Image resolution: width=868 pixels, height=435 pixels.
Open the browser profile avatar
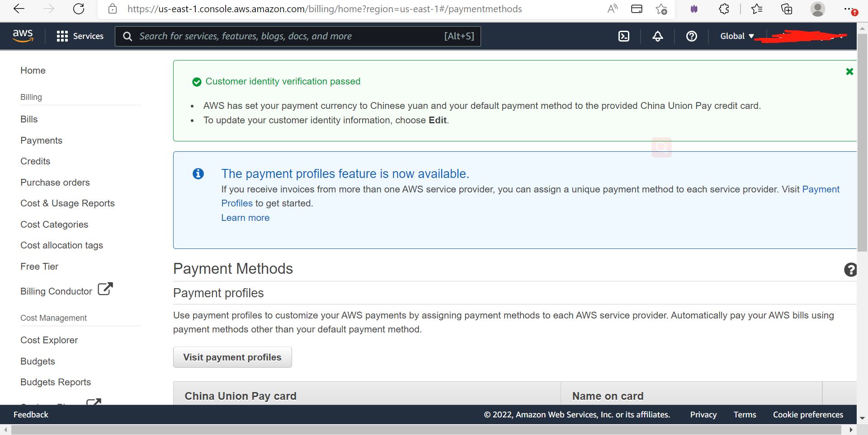(817, 9)
